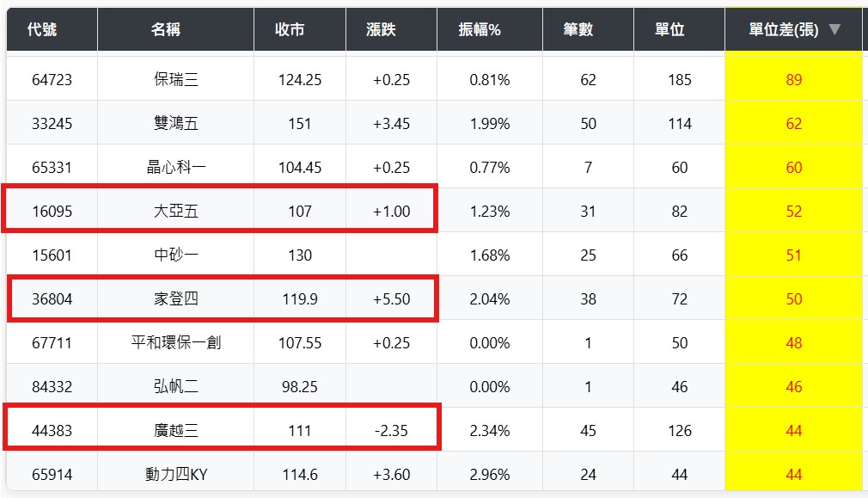Click the 晶心科一 stock name
The image size is (868, 498).
175,168
